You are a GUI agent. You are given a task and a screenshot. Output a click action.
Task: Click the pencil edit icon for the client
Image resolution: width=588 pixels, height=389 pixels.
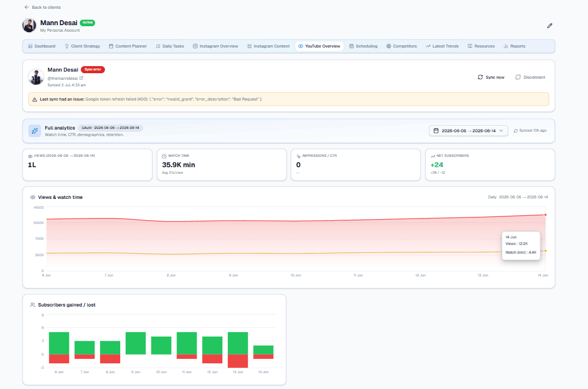point(549,26)
